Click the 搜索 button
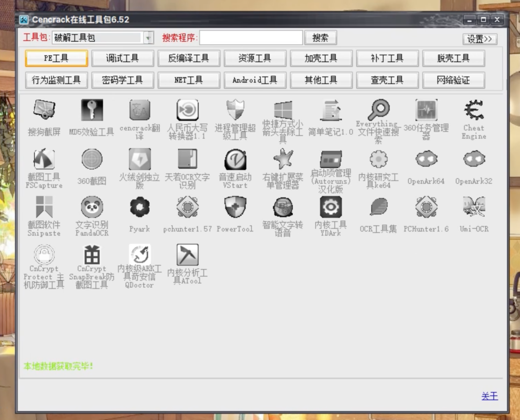Image resolution: width=520 pixels, height=420 pixels. coord(320,38)
